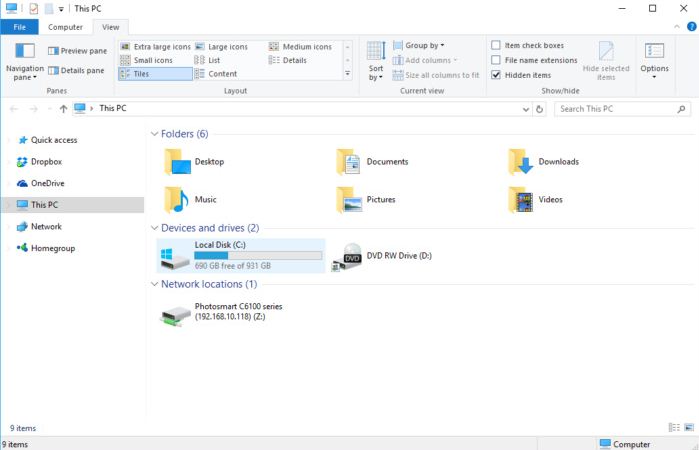Select This PC in sidebar
This screenshot has height=450, width=699.
(x=72, y=205)
